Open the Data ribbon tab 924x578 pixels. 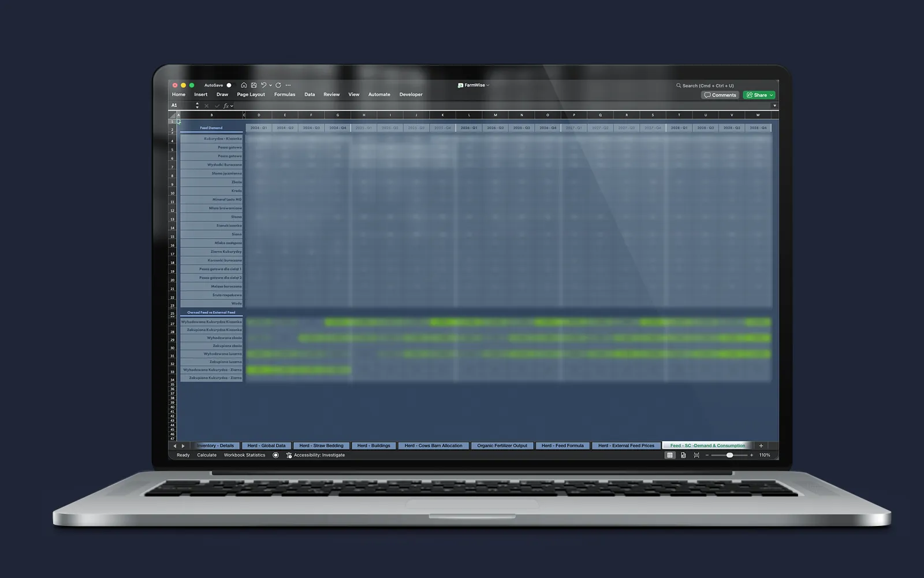tap(310, 94)
